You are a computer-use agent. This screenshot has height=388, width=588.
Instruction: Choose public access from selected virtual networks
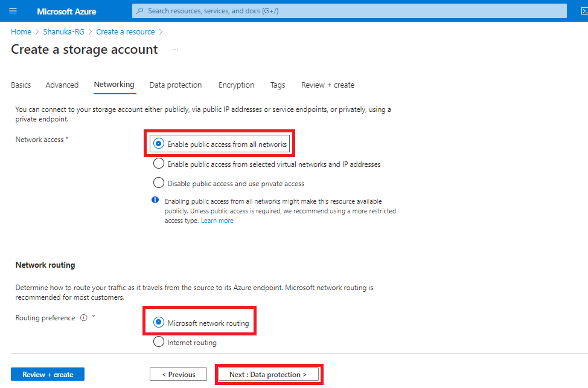pos(159,163)
